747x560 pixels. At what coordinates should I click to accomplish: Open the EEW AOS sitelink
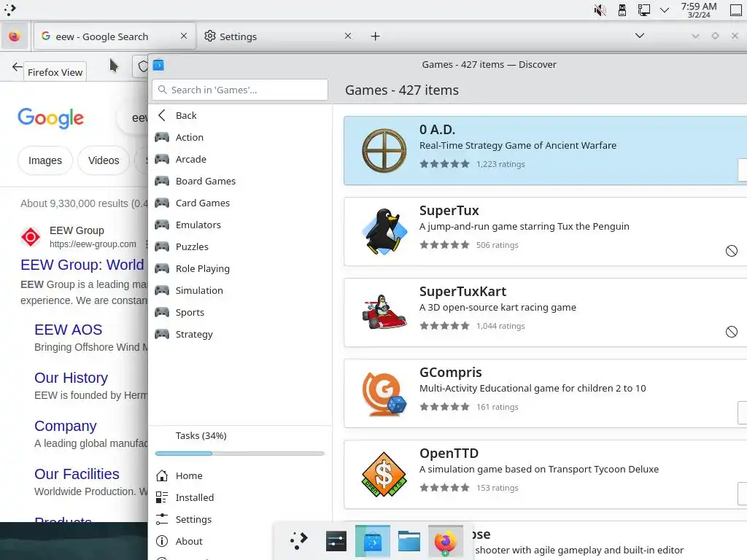[68, 330]
